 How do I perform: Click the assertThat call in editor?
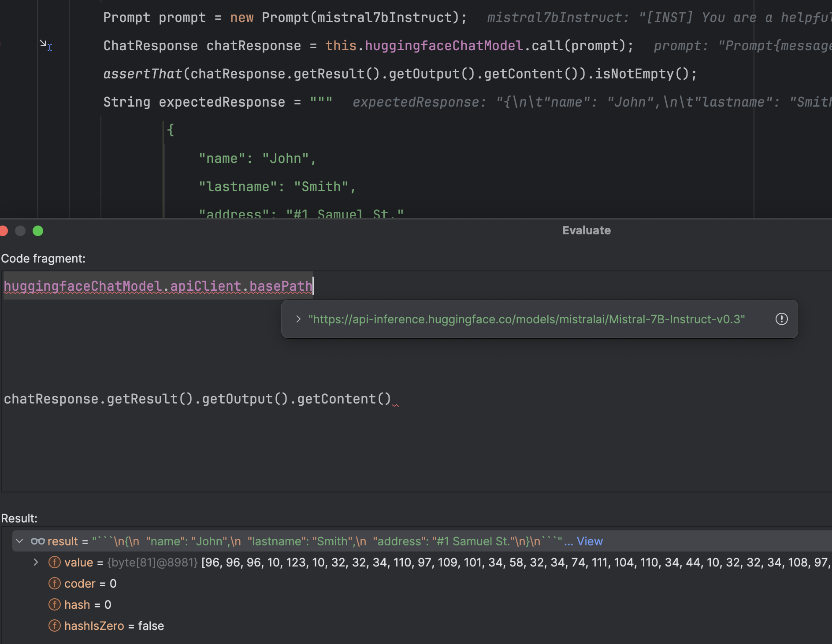point(142,74)
